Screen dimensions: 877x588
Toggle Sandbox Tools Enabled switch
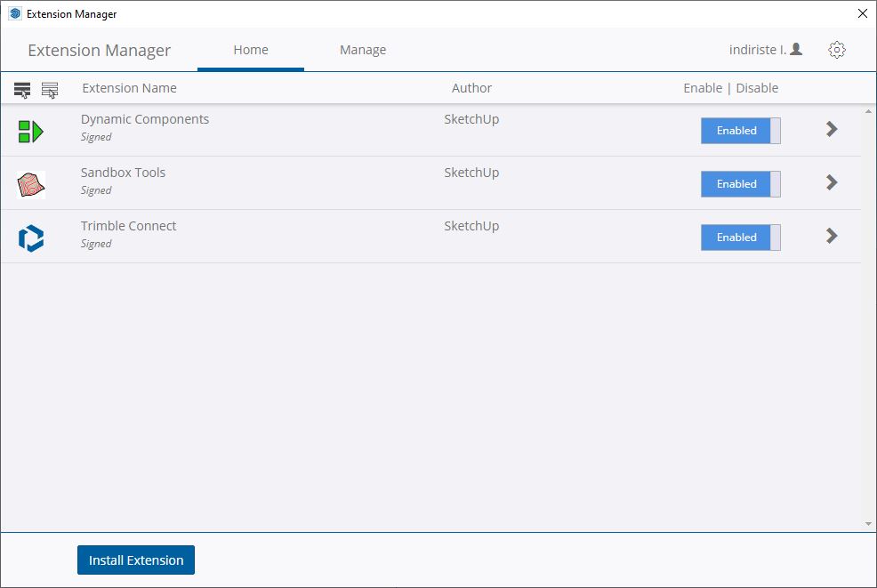pos(741,184)
